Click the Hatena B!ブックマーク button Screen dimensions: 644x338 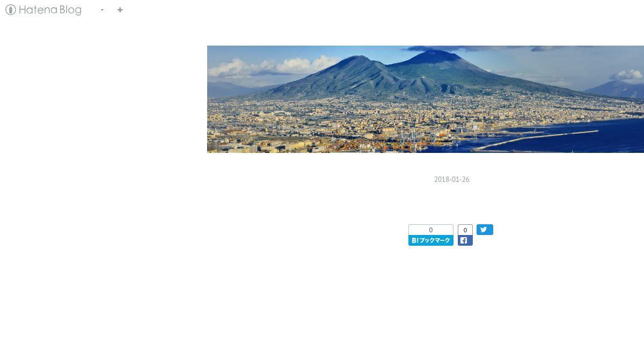point(431,240)
